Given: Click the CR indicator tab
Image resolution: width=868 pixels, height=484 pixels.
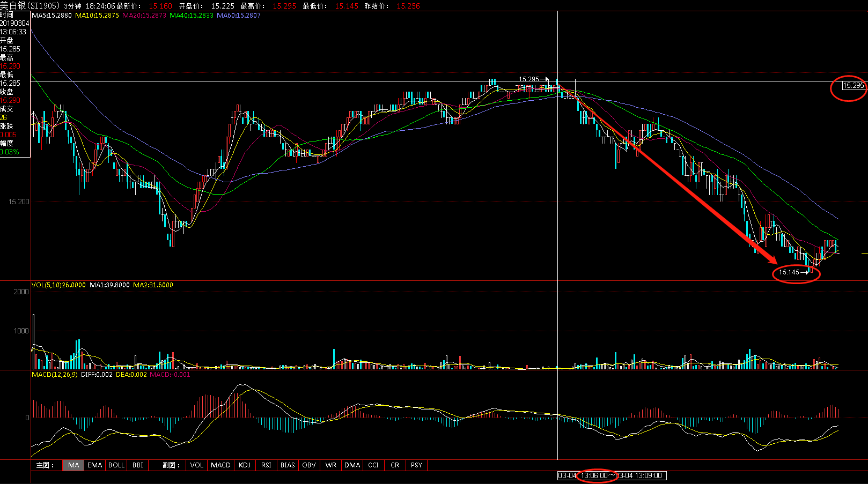Looking at the screenshot, I should tap(395, 465).
